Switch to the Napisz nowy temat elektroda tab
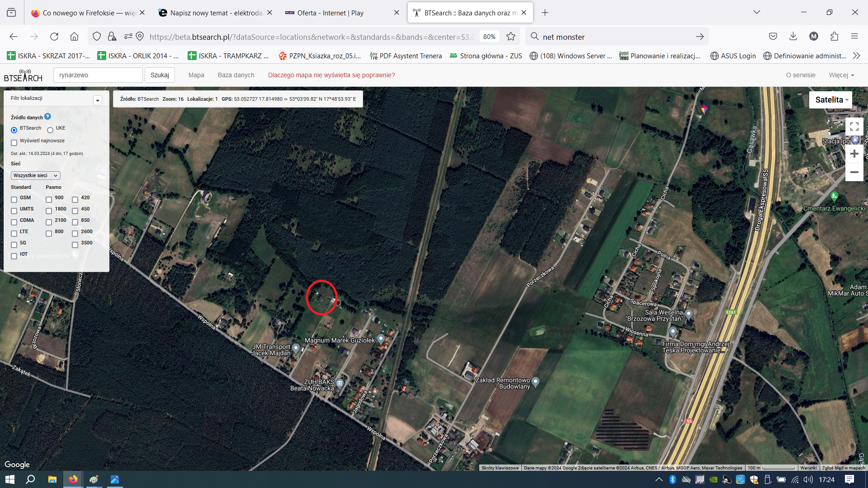This screenshot has height=488, width=868. (x=215, y=13)
